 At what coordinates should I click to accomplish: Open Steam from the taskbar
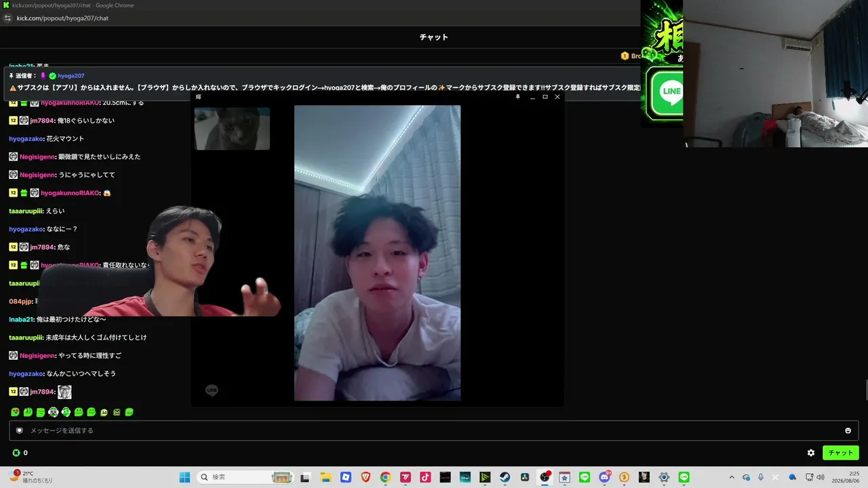505,477
